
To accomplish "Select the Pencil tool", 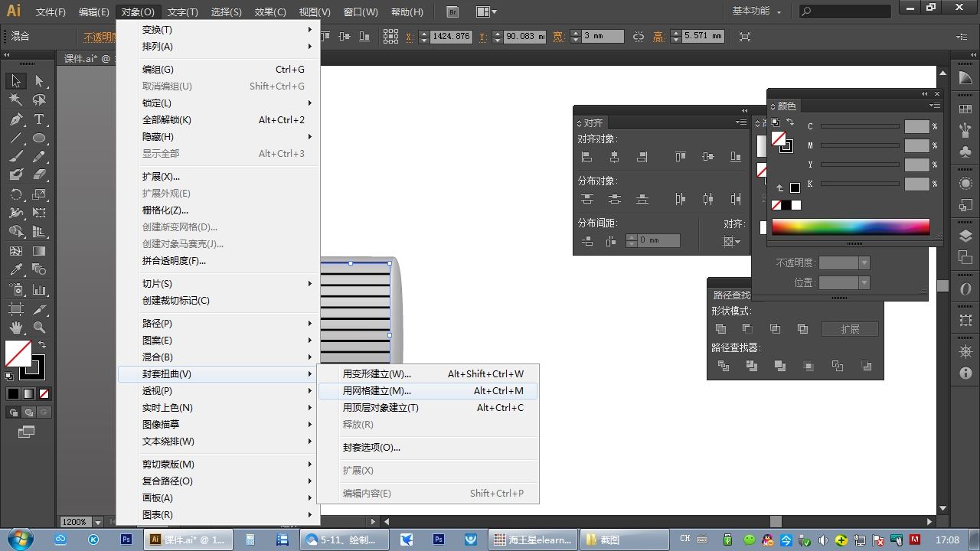I will (x=39, y=157).
